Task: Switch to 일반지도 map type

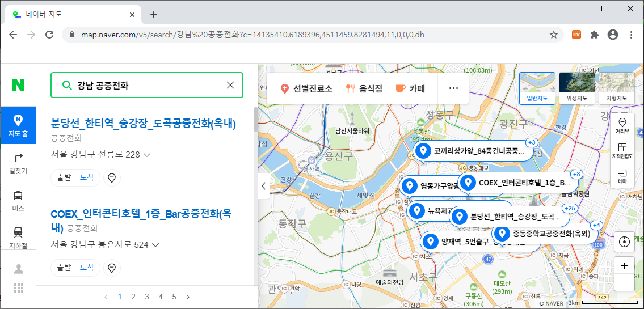Action: 537,88
